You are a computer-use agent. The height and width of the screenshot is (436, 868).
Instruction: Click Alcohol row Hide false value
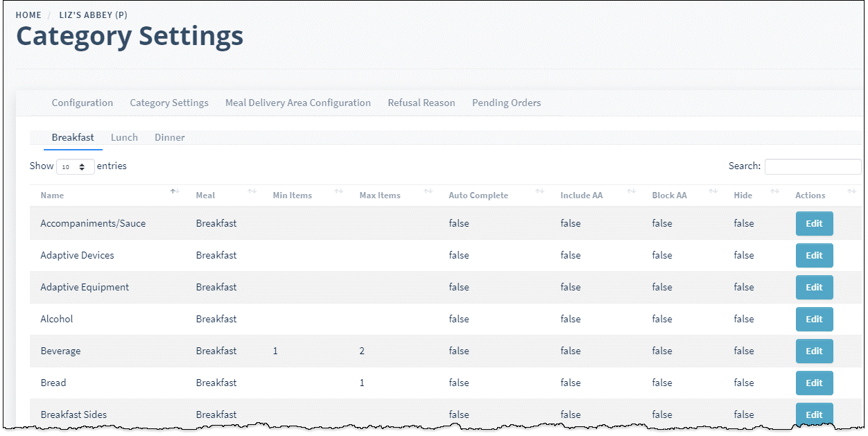(x=744, y=319)
